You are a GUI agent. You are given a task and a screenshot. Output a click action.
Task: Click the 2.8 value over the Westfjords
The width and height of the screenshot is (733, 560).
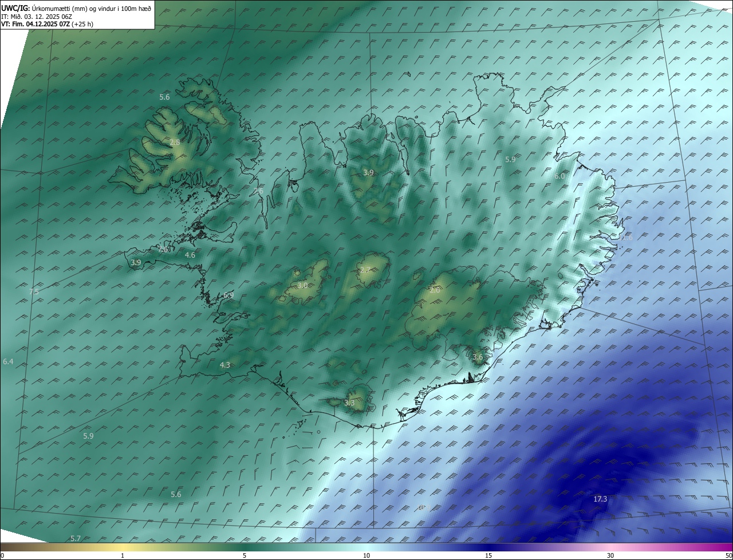175,142
